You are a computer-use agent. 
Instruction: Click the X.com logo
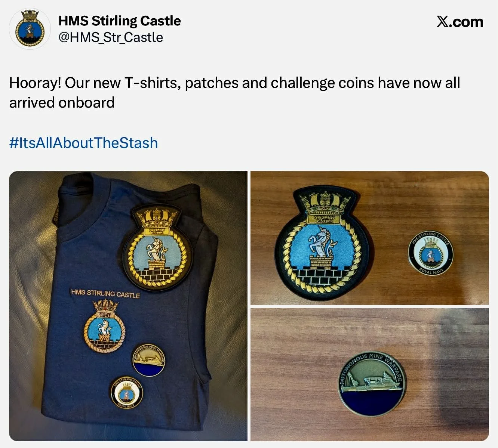(460, 22)
